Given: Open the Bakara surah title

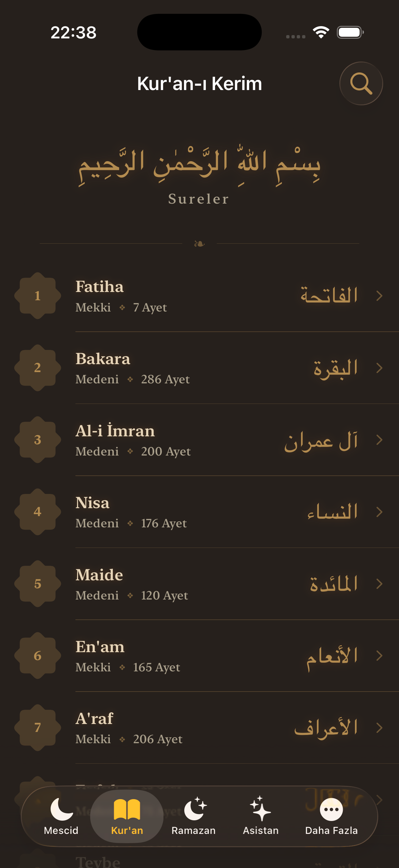Looking at the screenshot, I should [103, 359].
